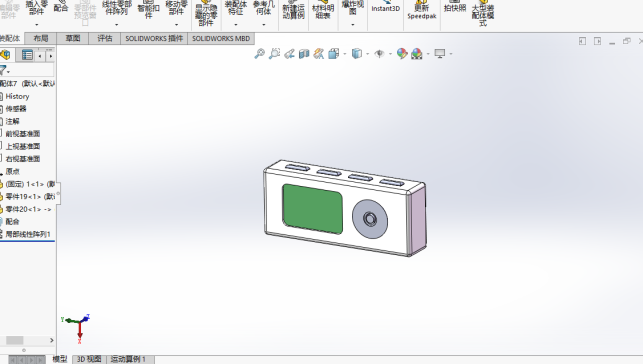This screenshot has width=643, height=364.
Task: Open dropdown under 插入零部件
Action: [36, 25]
